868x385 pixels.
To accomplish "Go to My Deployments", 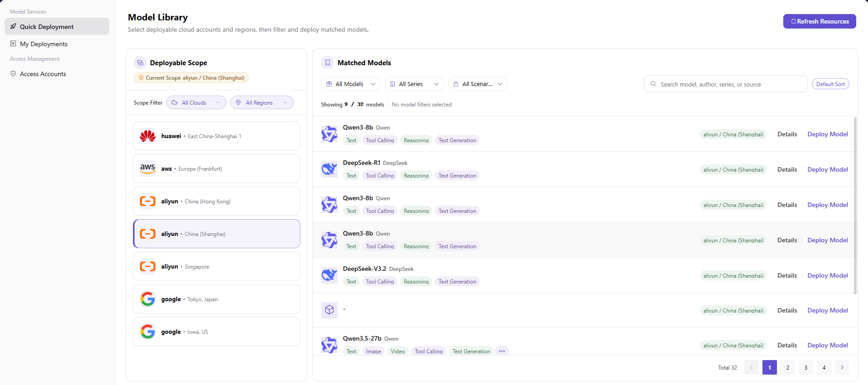I will (x=57, y=44).
